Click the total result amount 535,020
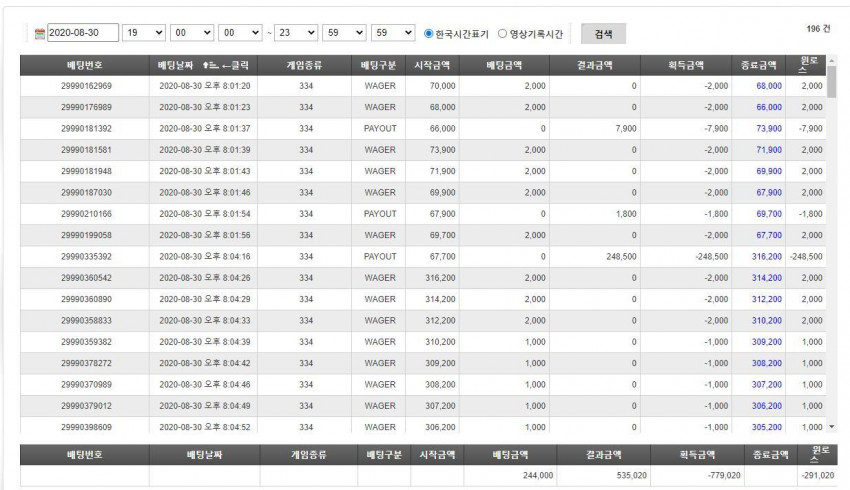Viewport: 850px width, 490px height. click(632, 475)
